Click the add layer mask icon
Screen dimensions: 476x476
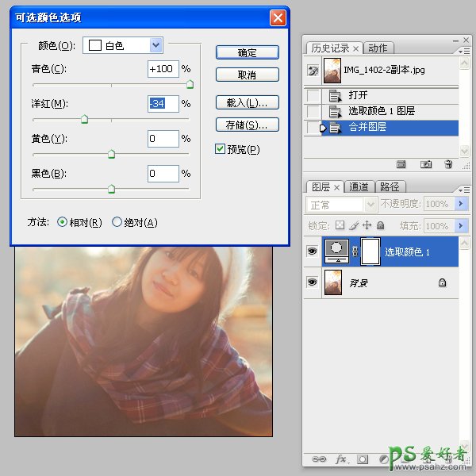tap(363, 459)
